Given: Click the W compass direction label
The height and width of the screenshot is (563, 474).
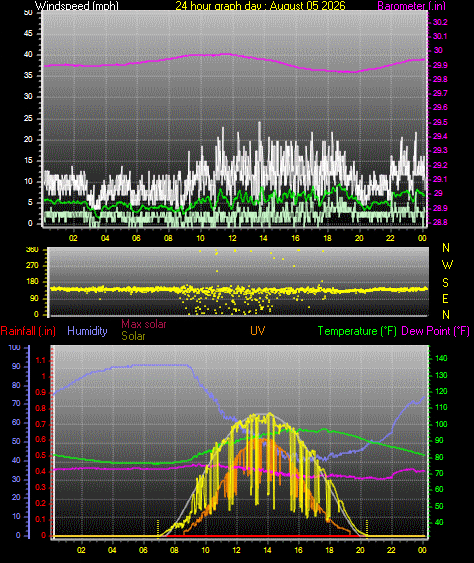Looking at the screenshot, I should point(447,265).
